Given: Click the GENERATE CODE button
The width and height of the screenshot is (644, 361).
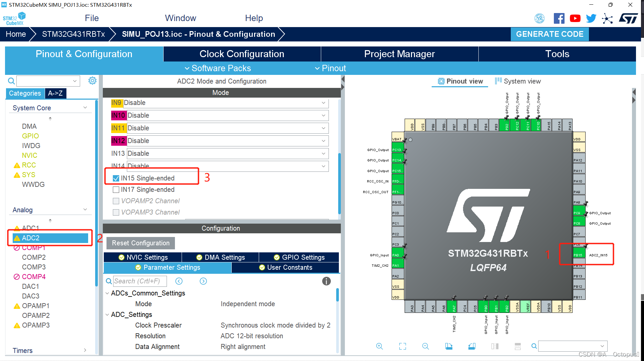Looking at the screenshot, I should click(550, 34).
